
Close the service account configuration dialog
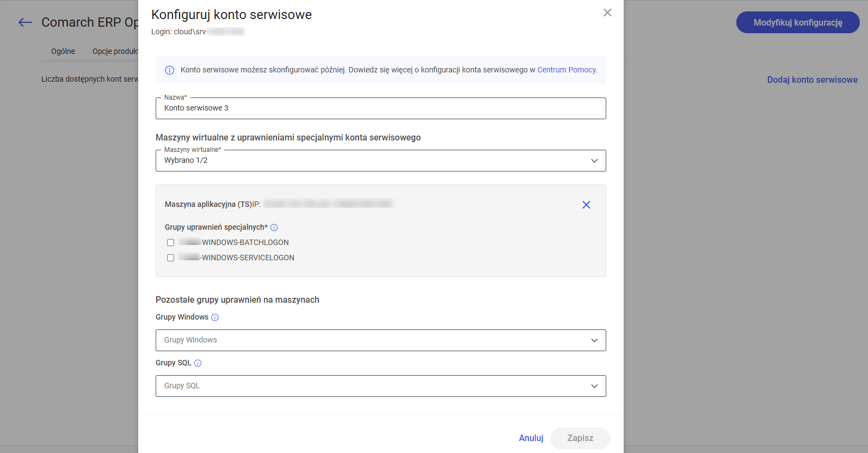coord(607,13)
